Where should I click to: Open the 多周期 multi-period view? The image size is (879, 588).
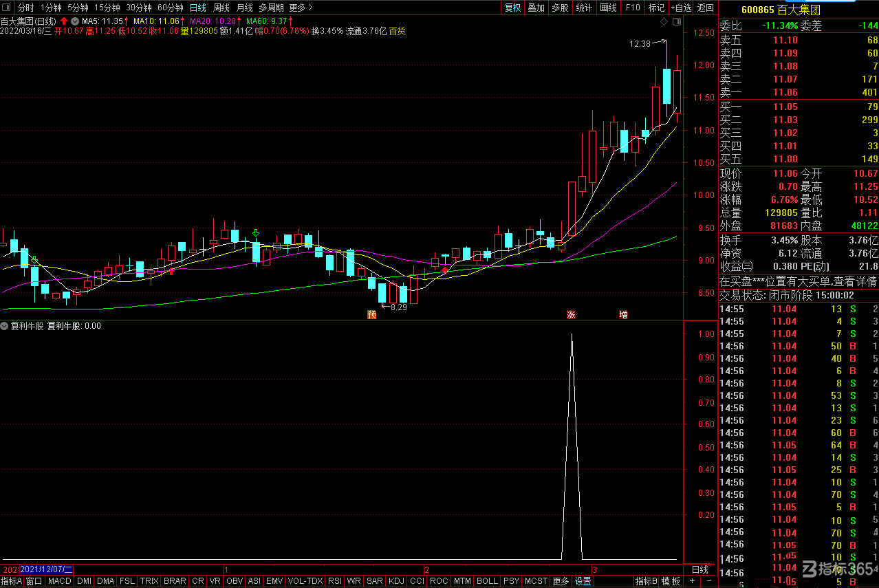click(x=272, y=8)
